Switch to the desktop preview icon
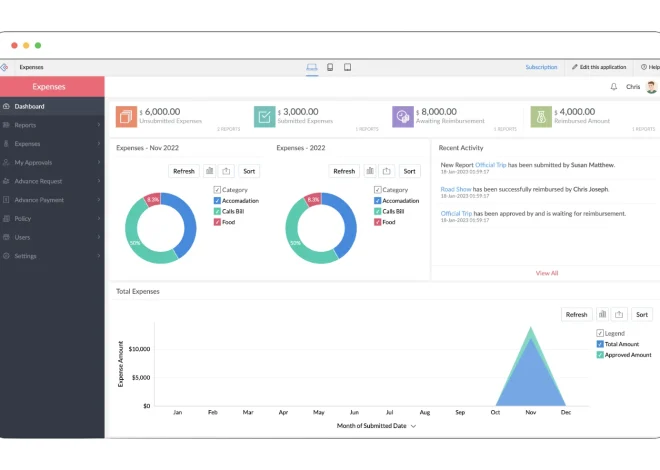The image size is (660, 470). tap(312, 67)
